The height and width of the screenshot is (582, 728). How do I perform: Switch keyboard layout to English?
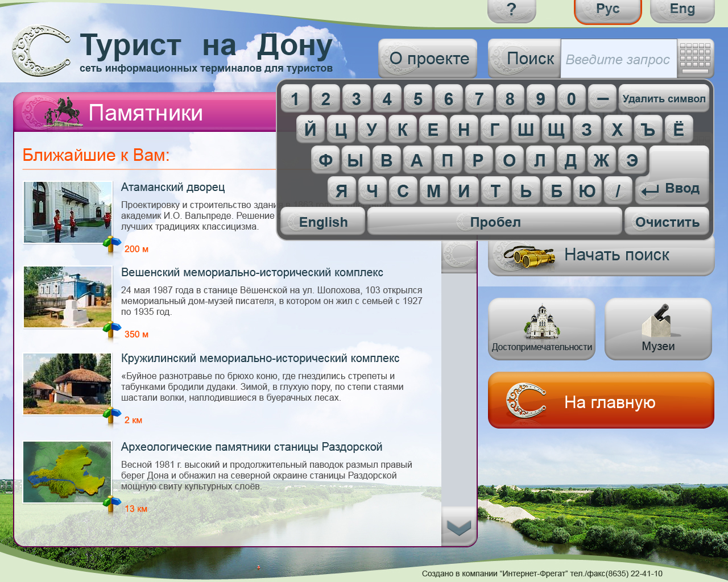coord(322,222)
